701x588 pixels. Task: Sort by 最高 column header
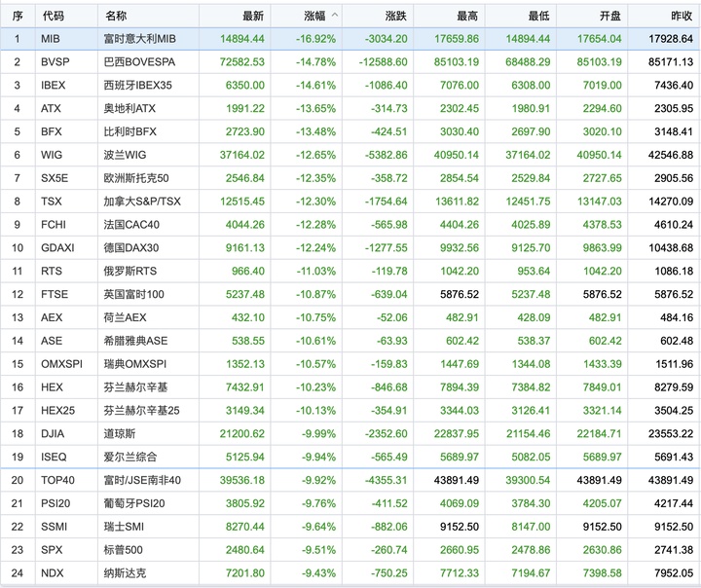(467, 17)
